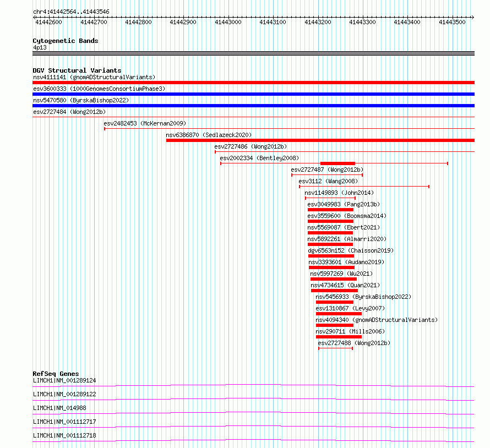
Task: Select nsv290711 Mills2006 variant label
Action: [350, 331]
